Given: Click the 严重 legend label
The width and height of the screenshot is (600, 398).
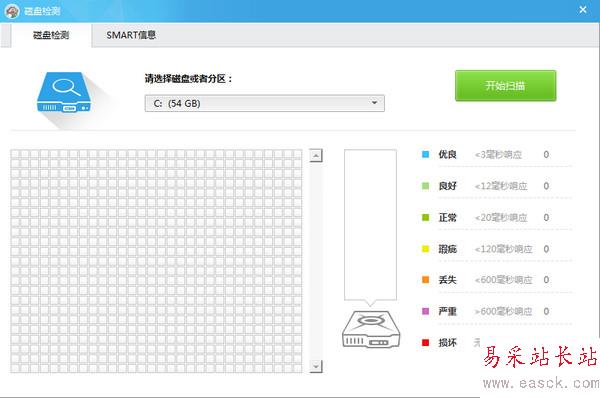Looking at the screenshot, I should click(447, 311).
